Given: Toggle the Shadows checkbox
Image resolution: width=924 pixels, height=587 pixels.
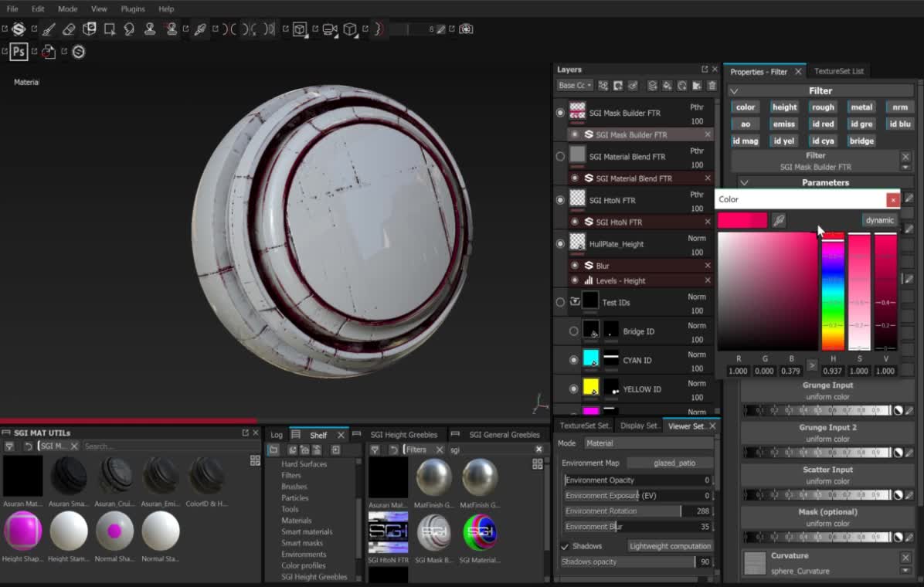Looking at the screenshot, I should (565, 546).
